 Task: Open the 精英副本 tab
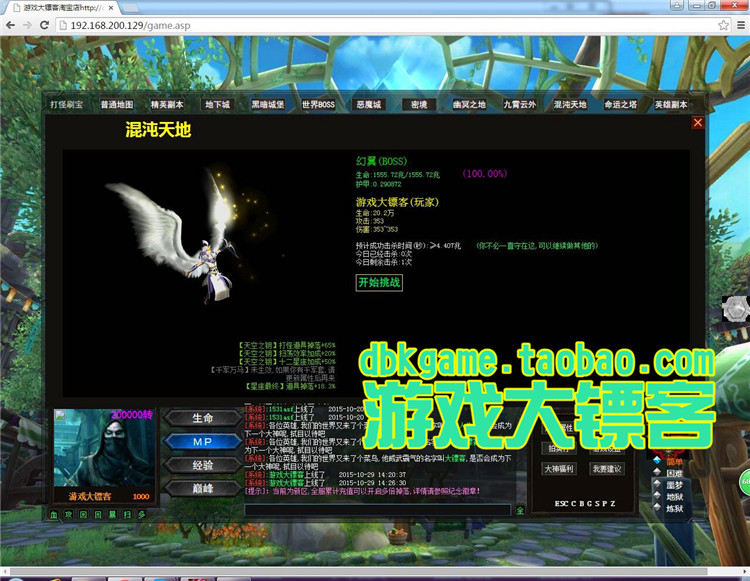pos(167,104)
